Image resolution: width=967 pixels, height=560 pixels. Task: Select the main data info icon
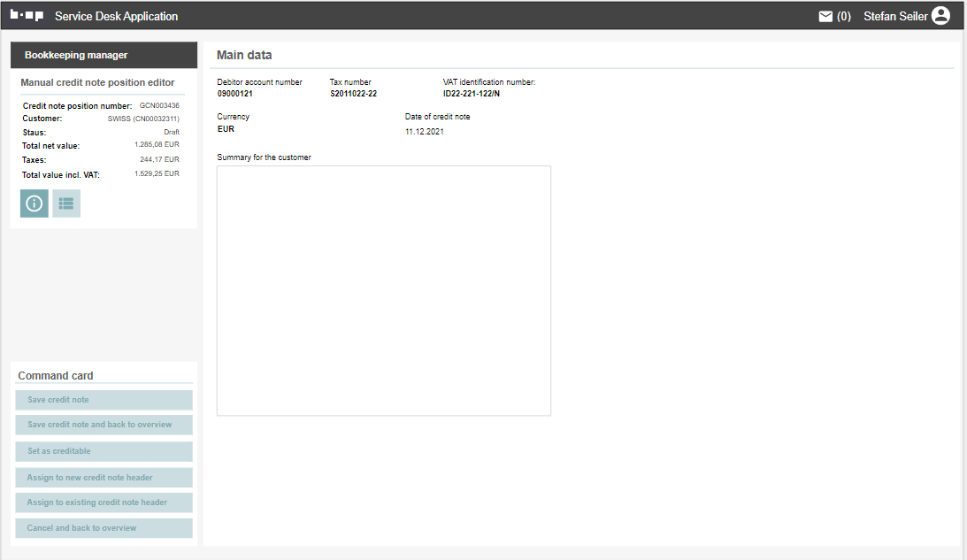click(x=35, y=203)
